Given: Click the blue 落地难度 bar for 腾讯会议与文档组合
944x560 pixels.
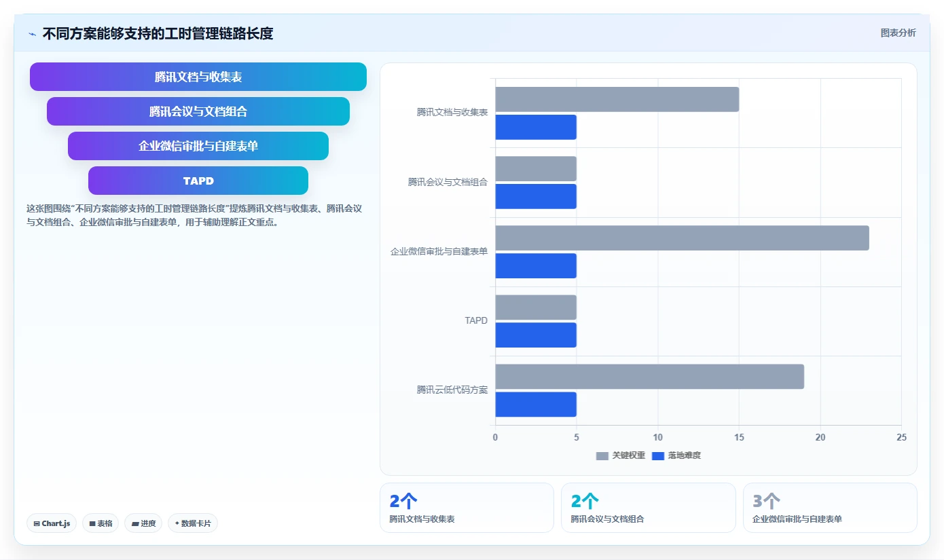Looking at the screenshot, I should [536, 196].
